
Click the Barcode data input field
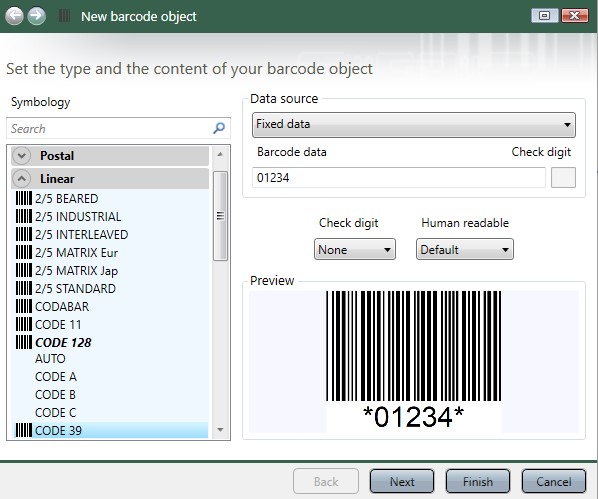click(x=399, y=177)
